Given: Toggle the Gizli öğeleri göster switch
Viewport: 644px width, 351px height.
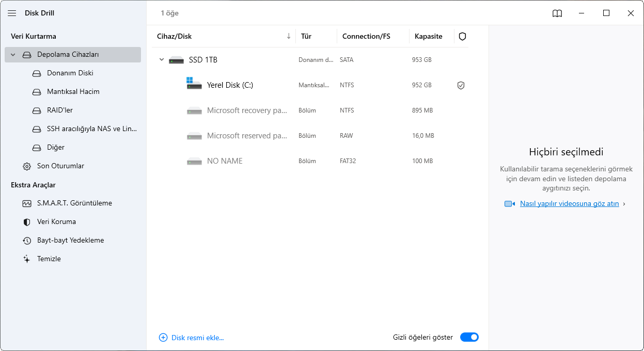Looking at the screenshot, I should coord(469,337).
